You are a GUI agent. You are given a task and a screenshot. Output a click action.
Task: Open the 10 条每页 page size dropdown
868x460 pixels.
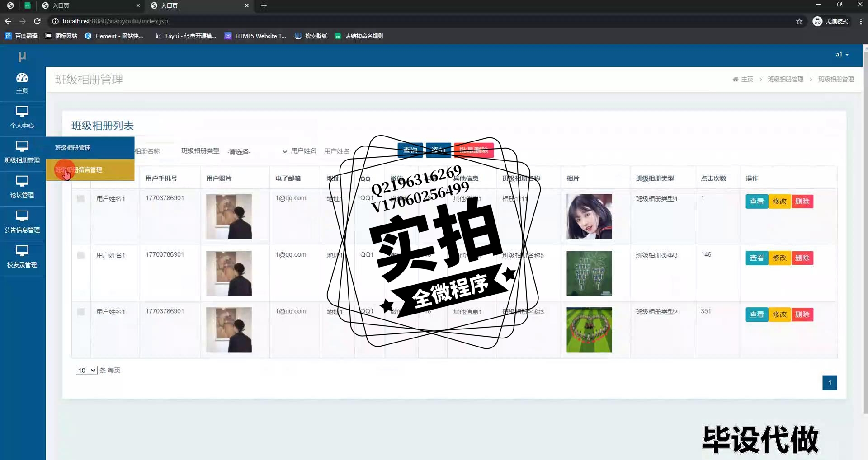tap(86, 371)
